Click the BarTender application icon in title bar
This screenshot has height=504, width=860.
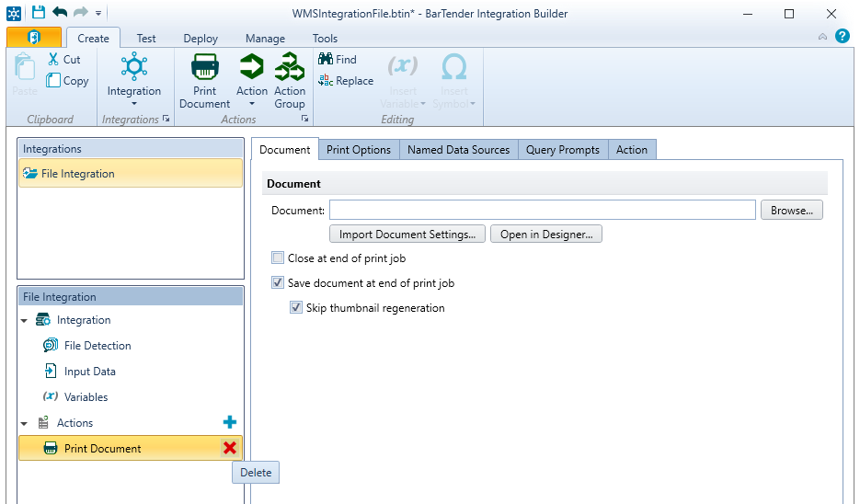14,13
